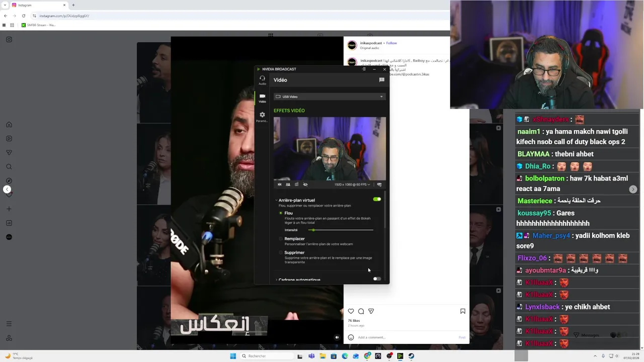
Task: Click the Add a comment input field
Action: [x=407, y=337]
